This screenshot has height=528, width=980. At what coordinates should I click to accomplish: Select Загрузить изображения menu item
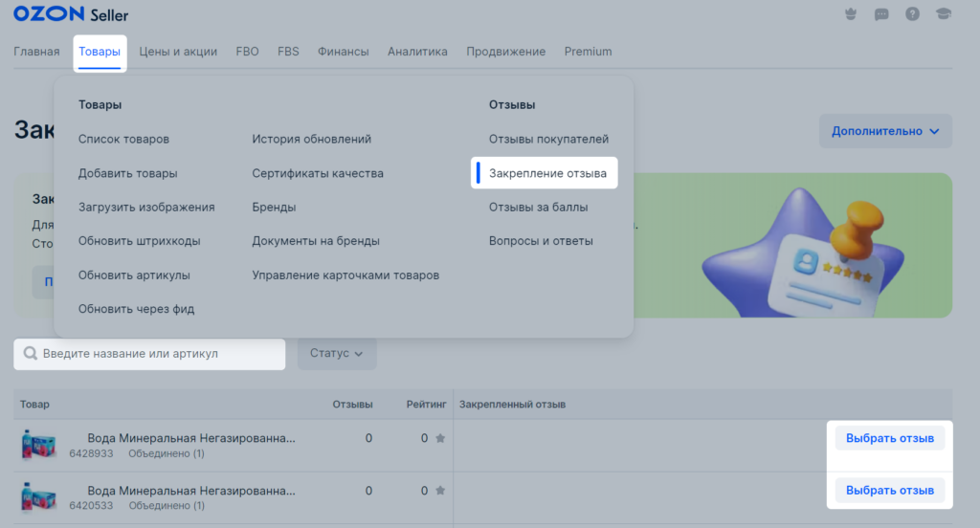coord(146,208)
